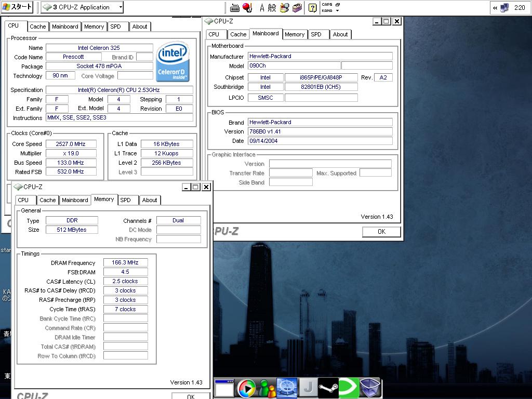Click the Hewlett-Packard Manufacturer field
Screen dimensions: 532x399
(x=320, y=56)
